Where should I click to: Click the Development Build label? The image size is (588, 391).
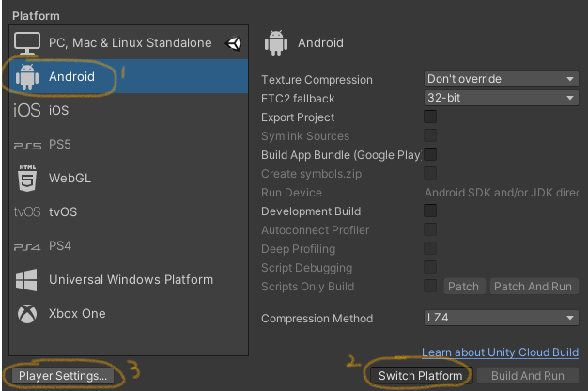tap(311, 211)
